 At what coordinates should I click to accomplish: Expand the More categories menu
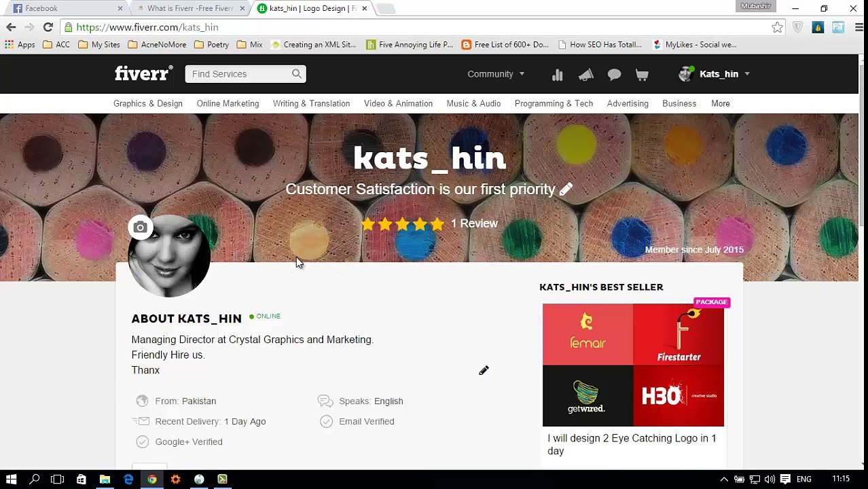tap(720, 103)
